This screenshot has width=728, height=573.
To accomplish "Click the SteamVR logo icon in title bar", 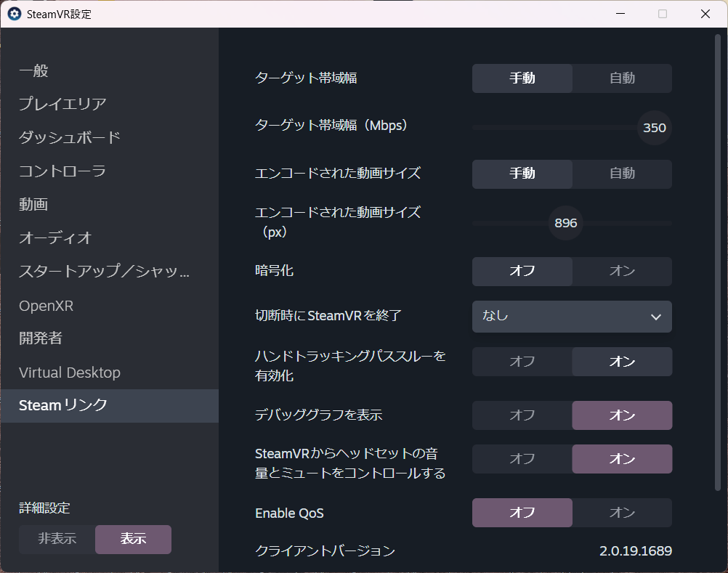I will pos(14,14).
